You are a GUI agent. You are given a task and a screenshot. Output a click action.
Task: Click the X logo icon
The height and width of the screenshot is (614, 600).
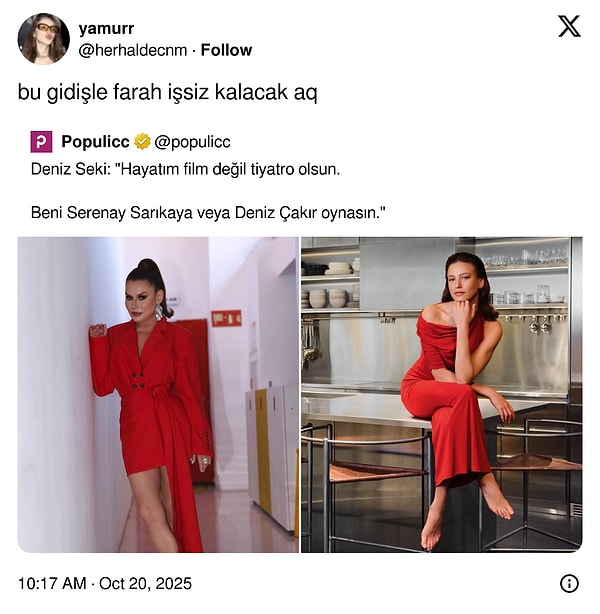click(569, 26)
